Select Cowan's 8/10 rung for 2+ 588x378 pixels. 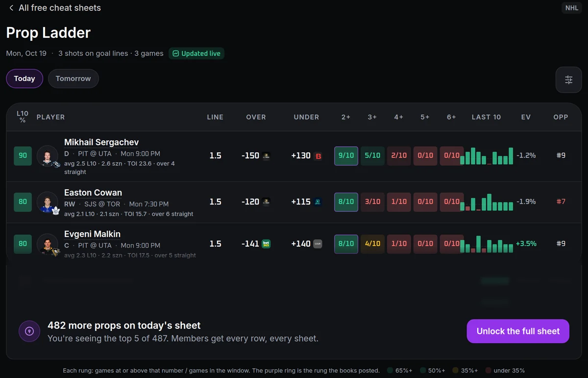click(x=346, y=202)
